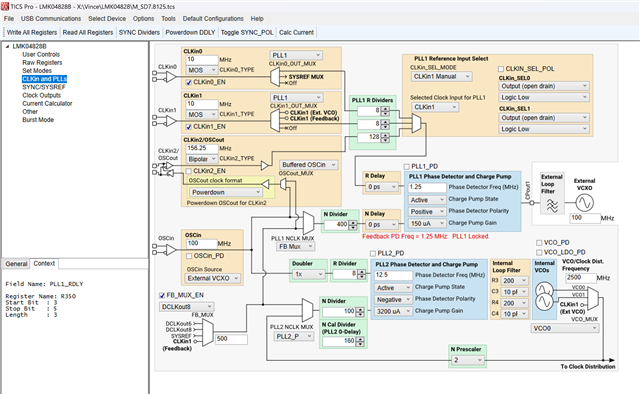This screenshot has width=640, height=394.
Task: Click the PLL2 R Divider stepper arrows
Action: [362, 274]
